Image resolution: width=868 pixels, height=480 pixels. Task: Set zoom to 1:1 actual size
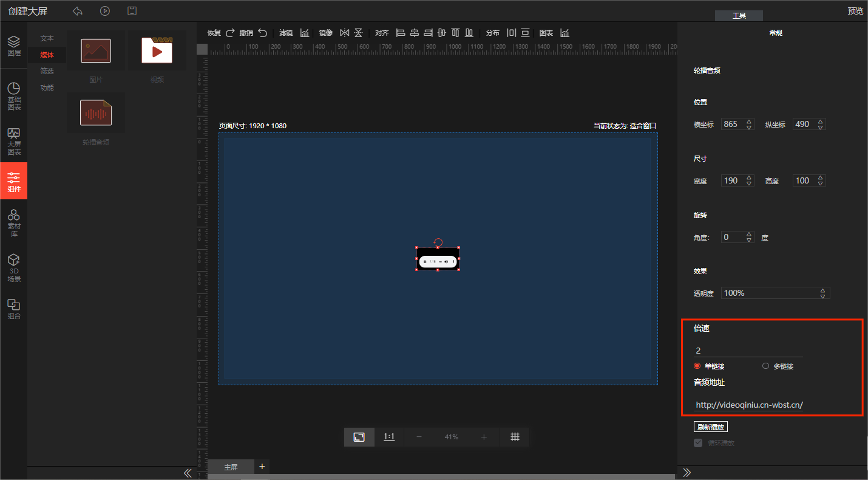pos(389,437)
